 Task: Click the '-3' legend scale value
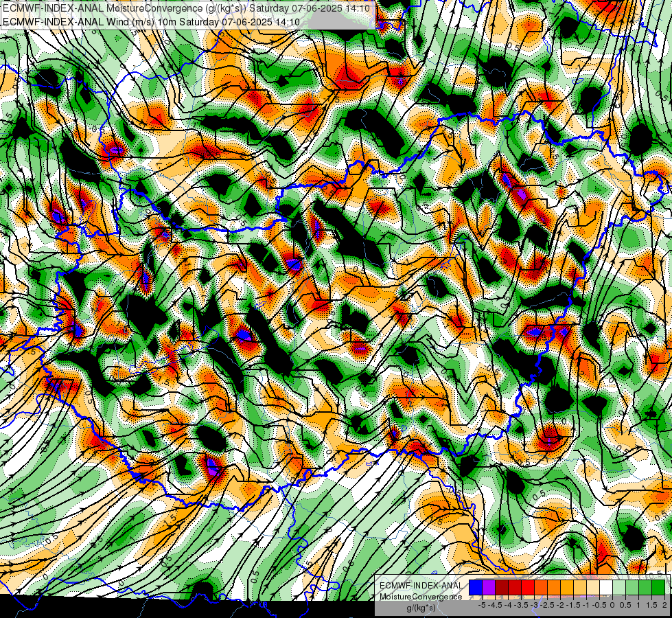coord(534,605)
